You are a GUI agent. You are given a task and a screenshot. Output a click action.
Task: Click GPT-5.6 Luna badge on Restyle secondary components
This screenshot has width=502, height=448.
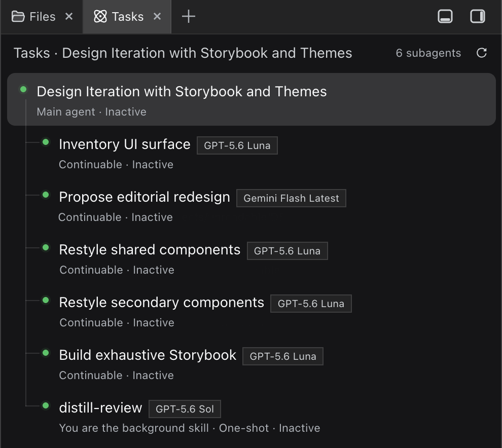click(311, 304)
